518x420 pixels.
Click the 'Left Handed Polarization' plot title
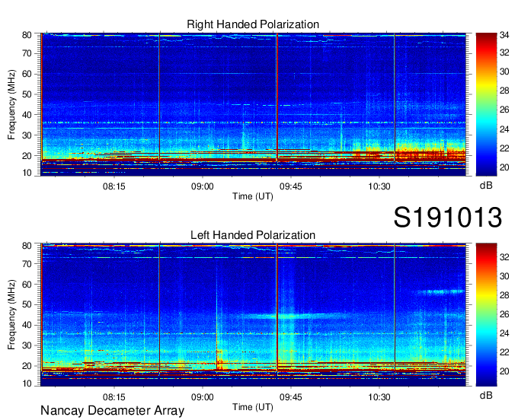pyautogui.click(x=253, y=235)
